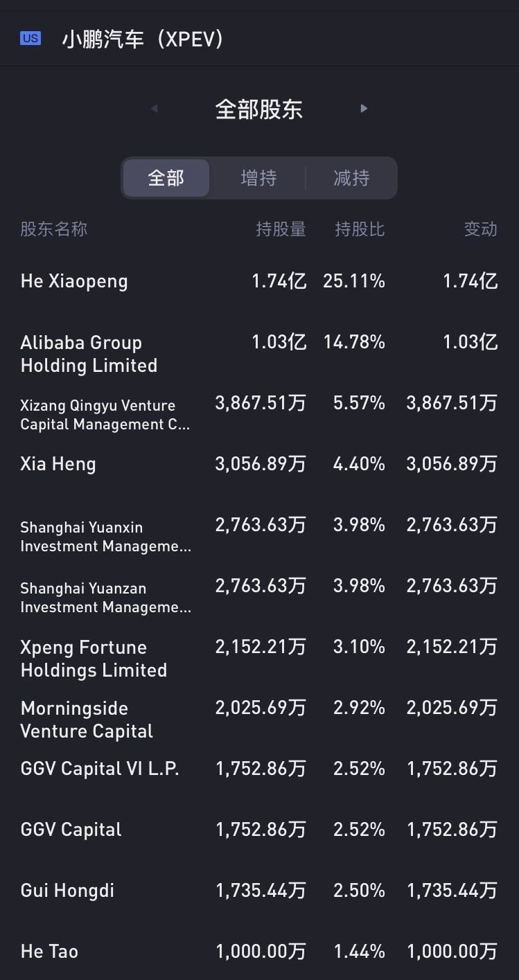Screen dimensions: 519x980
Task: Select the 全部 filter tab
Action: (166, 178)
